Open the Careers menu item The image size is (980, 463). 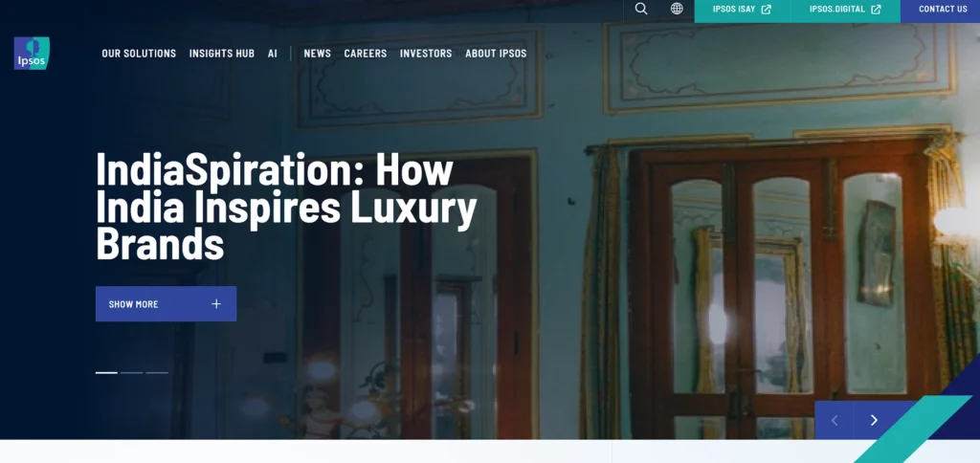(365, 54)
